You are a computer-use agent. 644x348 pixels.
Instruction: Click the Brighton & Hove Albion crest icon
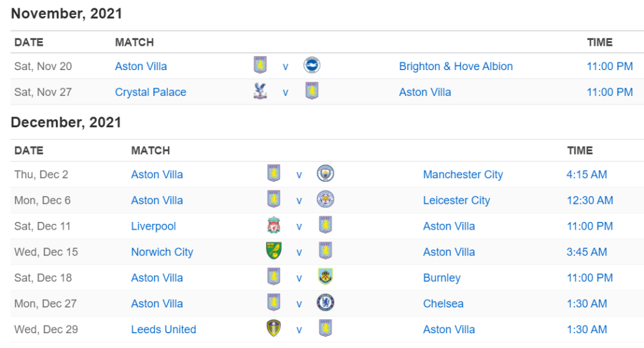(x=312, y=65)
